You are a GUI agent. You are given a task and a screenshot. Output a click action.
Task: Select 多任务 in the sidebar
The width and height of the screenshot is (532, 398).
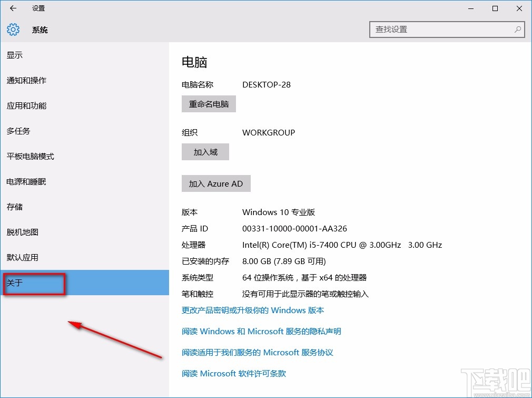[x=18, y=131]
